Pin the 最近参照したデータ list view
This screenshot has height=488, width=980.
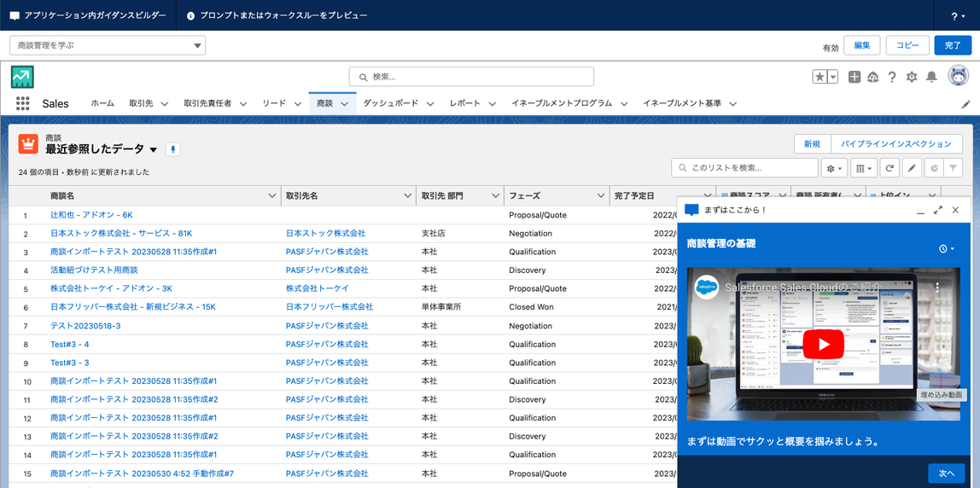174,149
